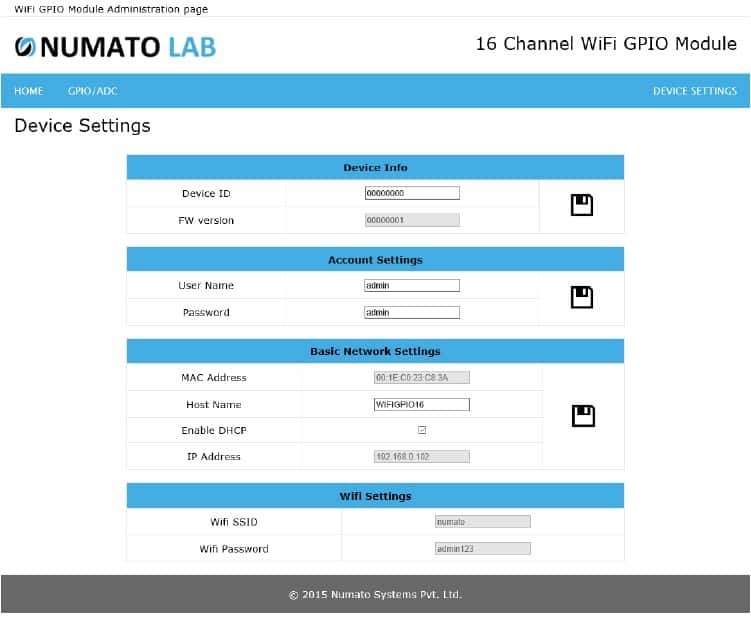Screen dimensions: 751x619
Task: Save the Account Settings section
Action: coord(581,297)
